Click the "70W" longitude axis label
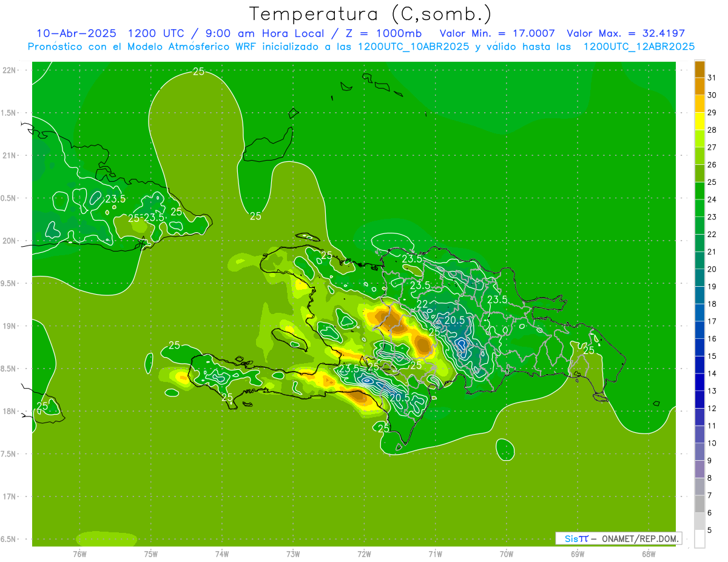Viewport: 728px width, 562px height. click(x=507, y=554)
